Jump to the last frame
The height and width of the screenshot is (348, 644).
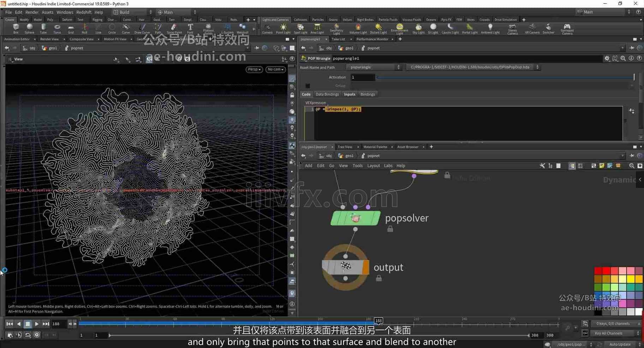(x=46, y=324)
